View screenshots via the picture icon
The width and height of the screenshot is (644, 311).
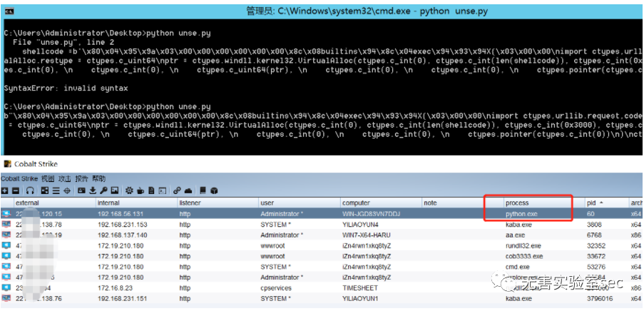pyautogui.click(x=115, y=190)
